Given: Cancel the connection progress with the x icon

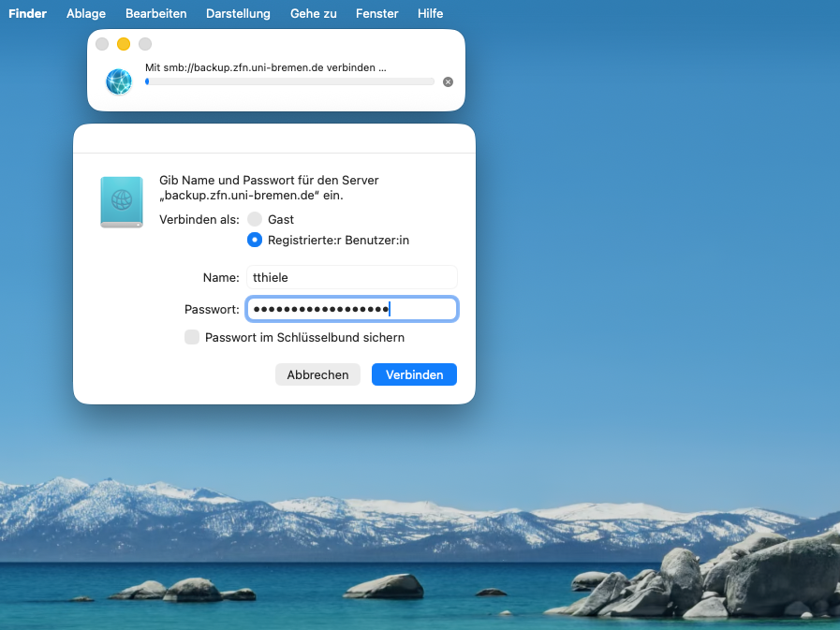Looking at the screenshot, I should click(448, 82).
